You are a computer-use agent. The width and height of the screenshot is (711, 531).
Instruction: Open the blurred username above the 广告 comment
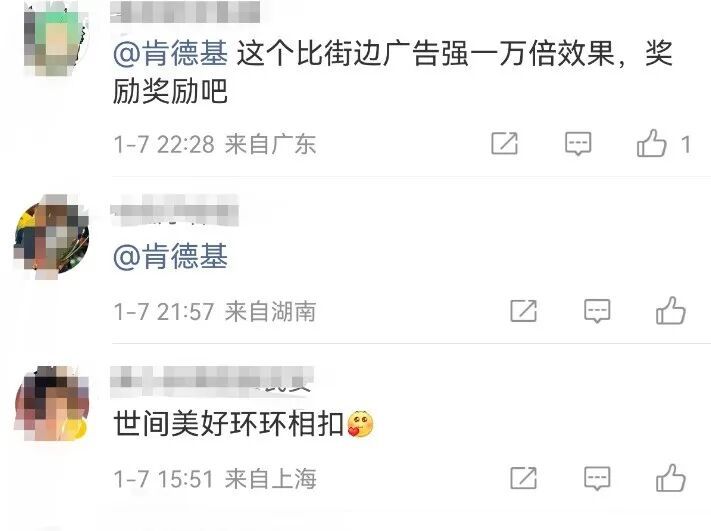(x=185, y=12)
